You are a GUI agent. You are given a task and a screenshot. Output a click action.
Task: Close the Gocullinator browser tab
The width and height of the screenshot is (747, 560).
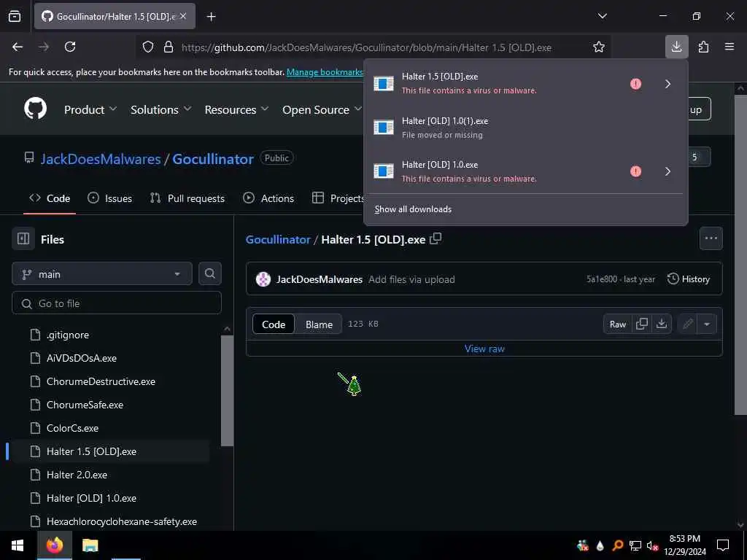[183, 16]
